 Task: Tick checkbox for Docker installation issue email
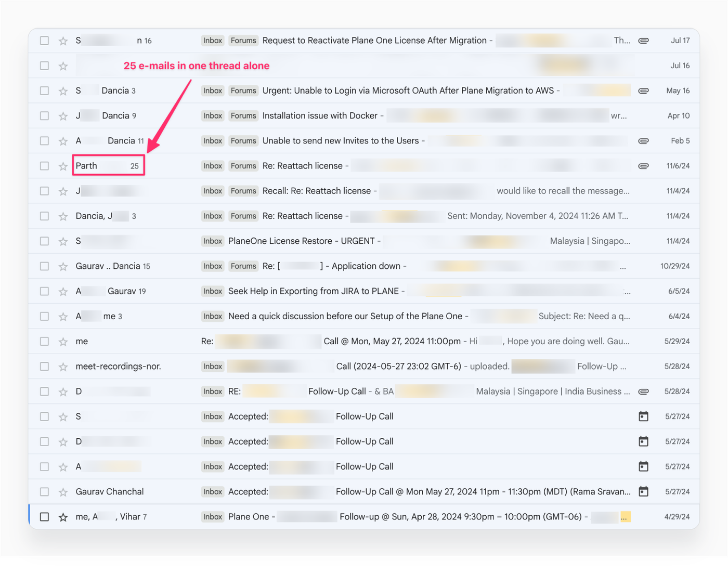pos(44,115)
